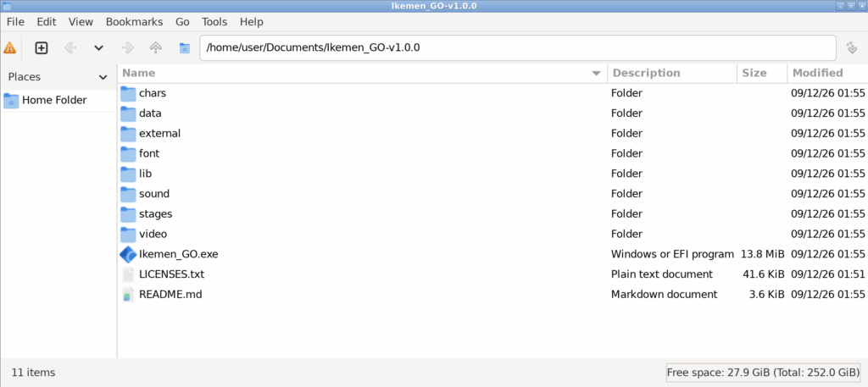Select the chars folder icon
Screen dimensions: 868x387
128,93
